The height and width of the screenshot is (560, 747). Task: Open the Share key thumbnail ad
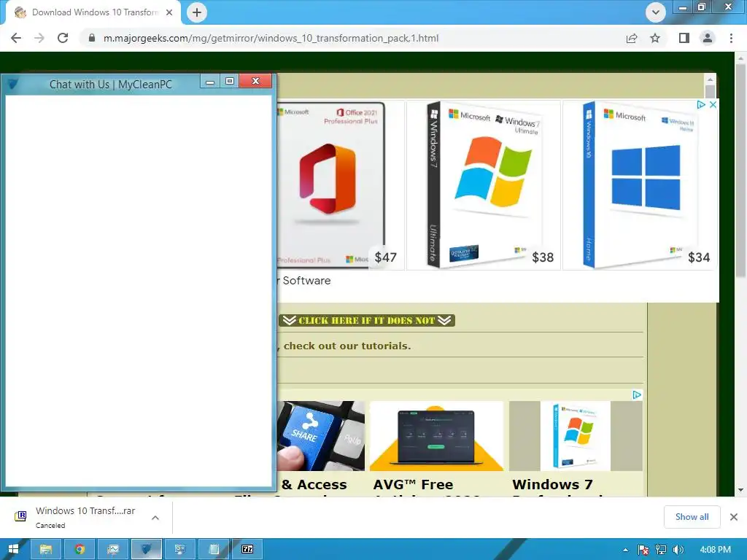pos(321,436)
